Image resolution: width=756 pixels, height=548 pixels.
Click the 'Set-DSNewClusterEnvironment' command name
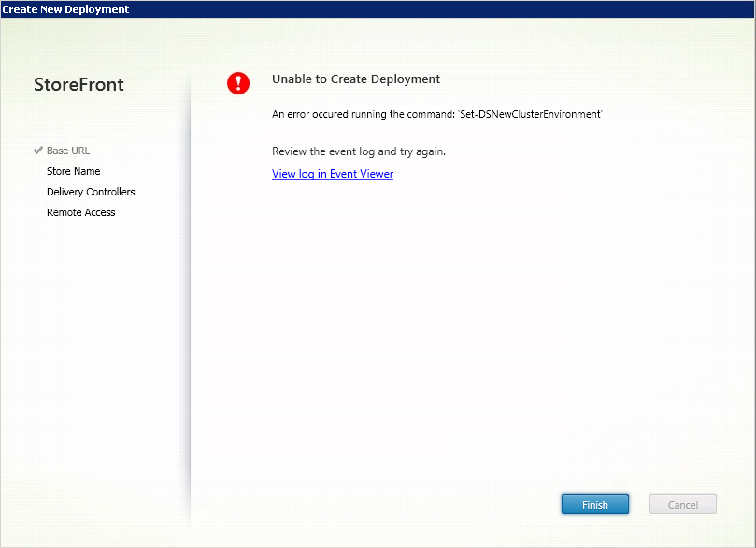click(x=530, y=114)
